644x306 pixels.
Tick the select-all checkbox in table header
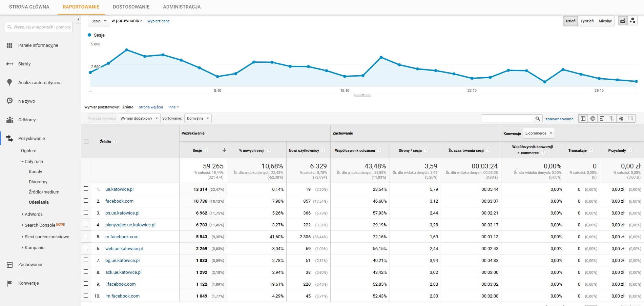[x=86, y=142]
